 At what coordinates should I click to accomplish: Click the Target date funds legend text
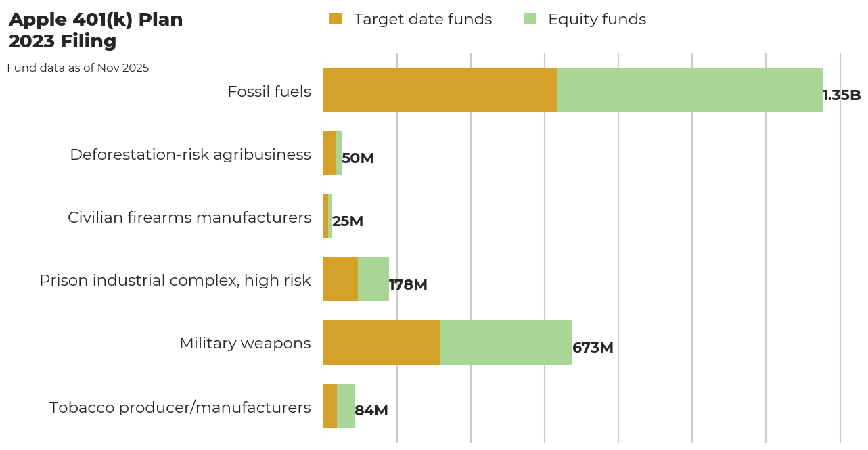(x=423, y=19)
